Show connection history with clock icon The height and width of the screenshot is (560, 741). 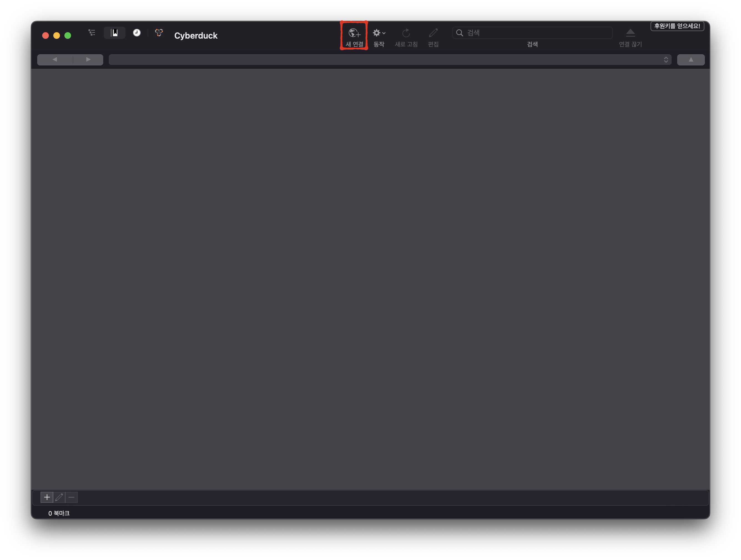(137, 32)
